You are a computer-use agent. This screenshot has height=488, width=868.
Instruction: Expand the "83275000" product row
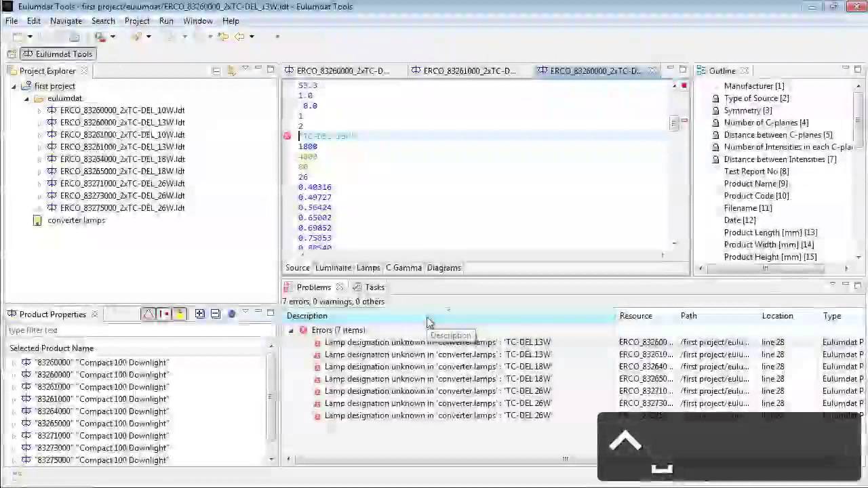click(14, 460)
